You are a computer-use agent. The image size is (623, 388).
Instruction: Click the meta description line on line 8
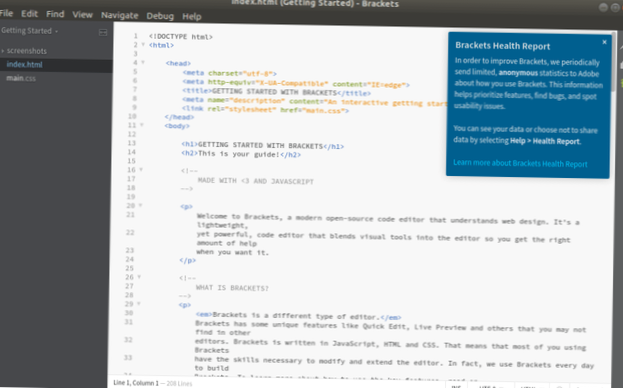coord(315,102)
